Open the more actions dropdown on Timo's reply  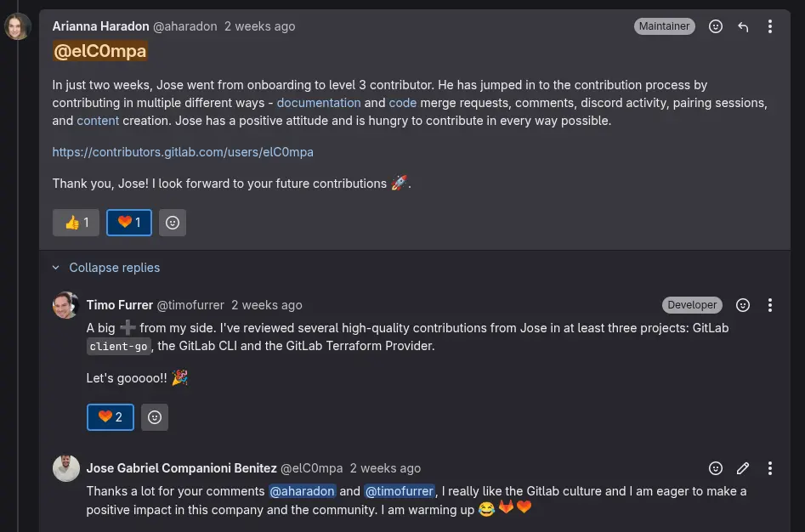pos(770,305)
